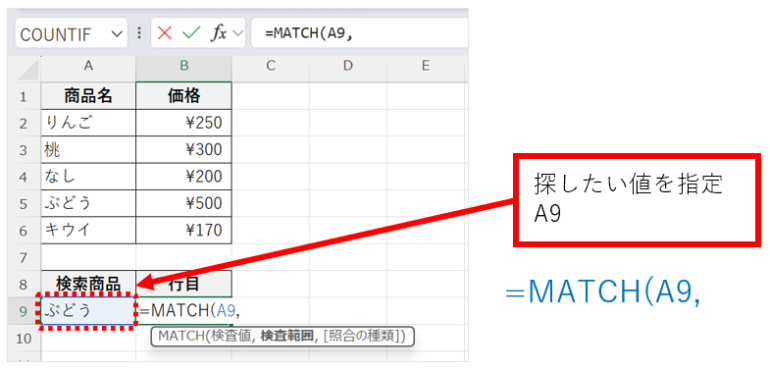Confirm the formula with the checkmark icon
This screenshot has height=371, width=770.
pyautogui.click(x=191, y=33)
